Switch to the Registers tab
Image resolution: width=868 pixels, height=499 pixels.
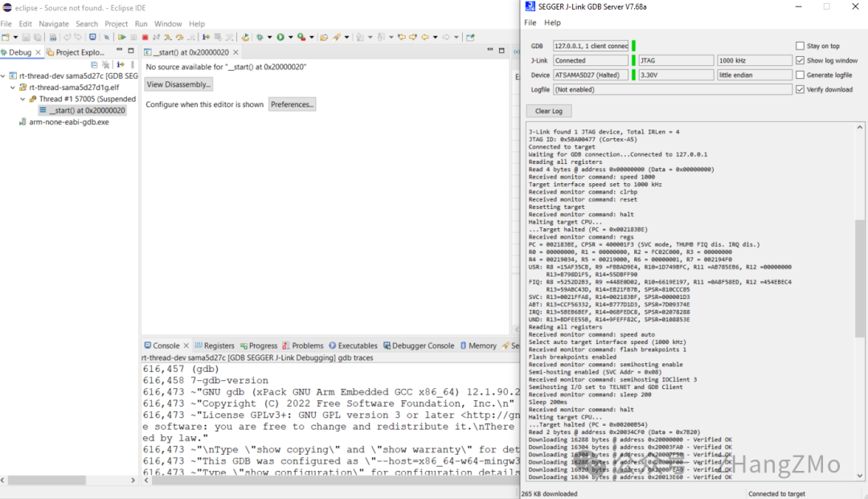tap(215, 346)
